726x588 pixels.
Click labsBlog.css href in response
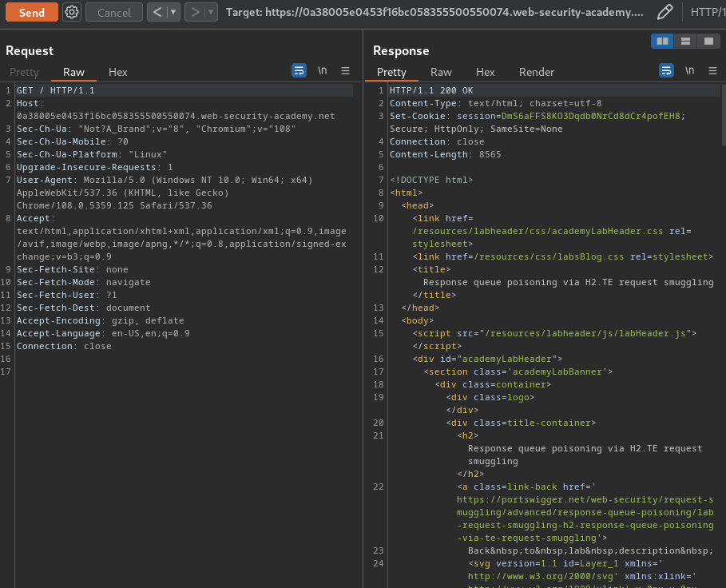click(x=549, y=256)
